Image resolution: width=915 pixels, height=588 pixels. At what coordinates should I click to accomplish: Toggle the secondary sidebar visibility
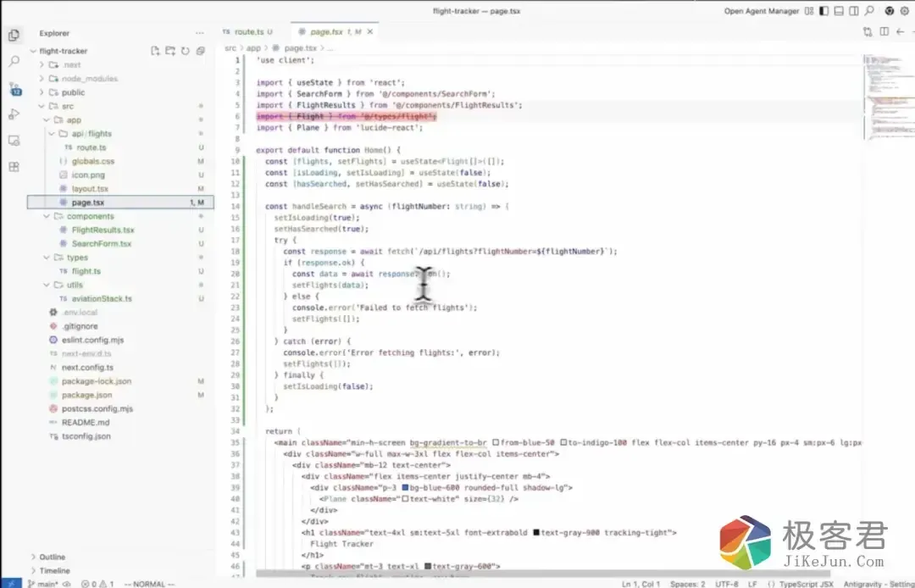click(851, 11)
